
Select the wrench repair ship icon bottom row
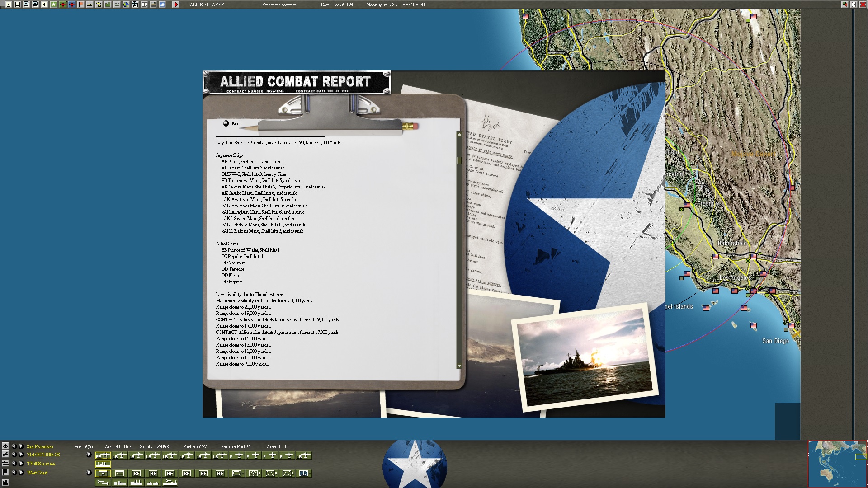click(x=170, y=482)
